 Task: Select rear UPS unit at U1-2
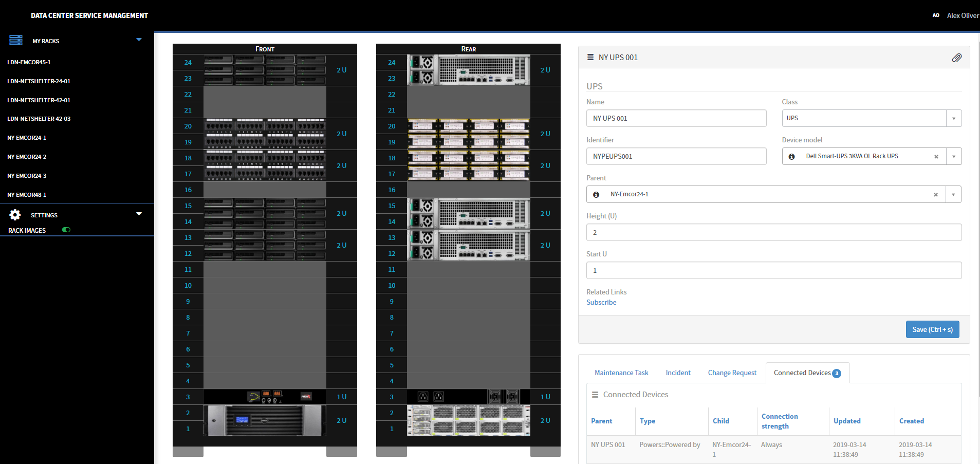click(468, 420)
